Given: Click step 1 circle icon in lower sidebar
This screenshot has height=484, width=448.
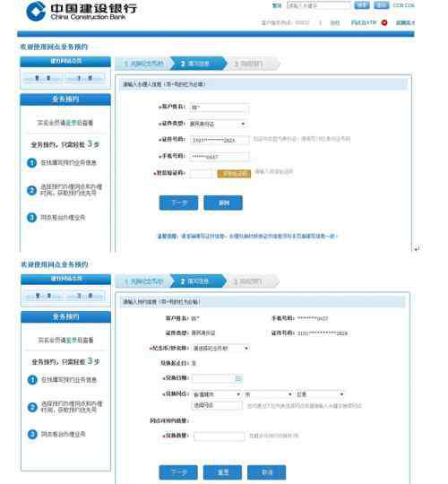Looking at the screenshot, I should [32, 380].
